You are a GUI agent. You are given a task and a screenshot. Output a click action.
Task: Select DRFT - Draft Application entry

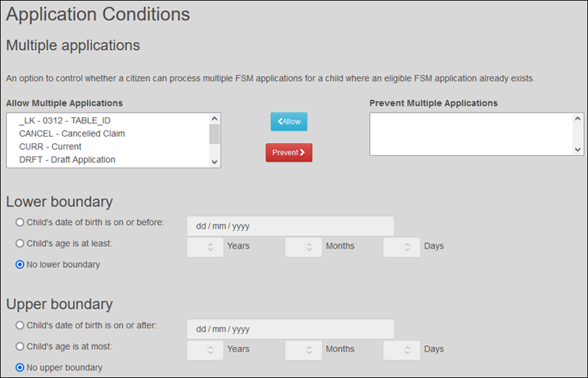tap(67, 160)
